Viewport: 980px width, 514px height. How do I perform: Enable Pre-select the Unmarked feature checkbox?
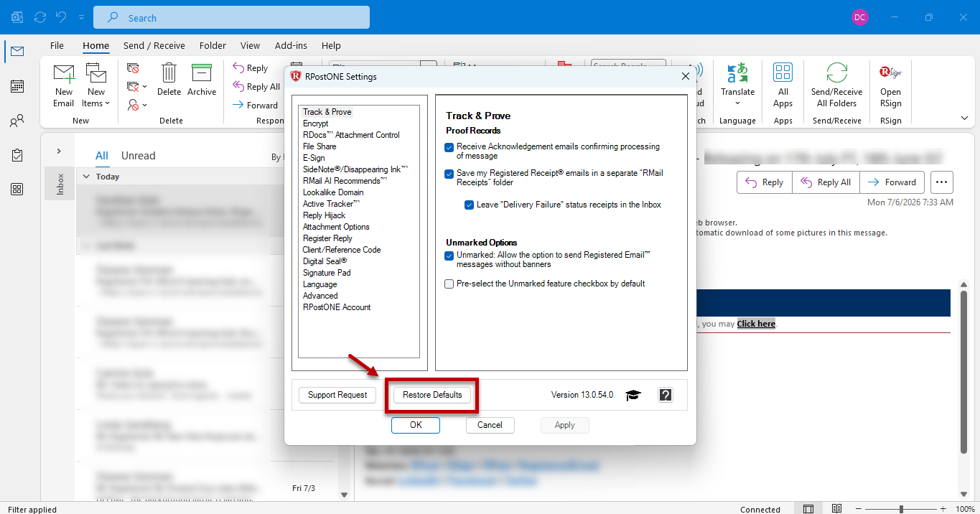[449, 284]
